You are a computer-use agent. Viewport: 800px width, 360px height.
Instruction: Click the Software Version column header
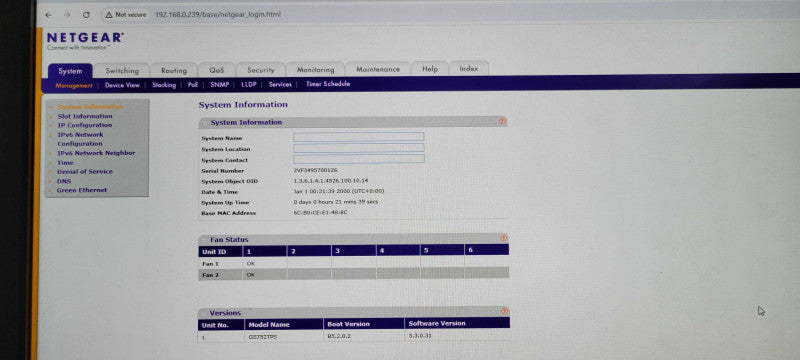tap(457, 323)
